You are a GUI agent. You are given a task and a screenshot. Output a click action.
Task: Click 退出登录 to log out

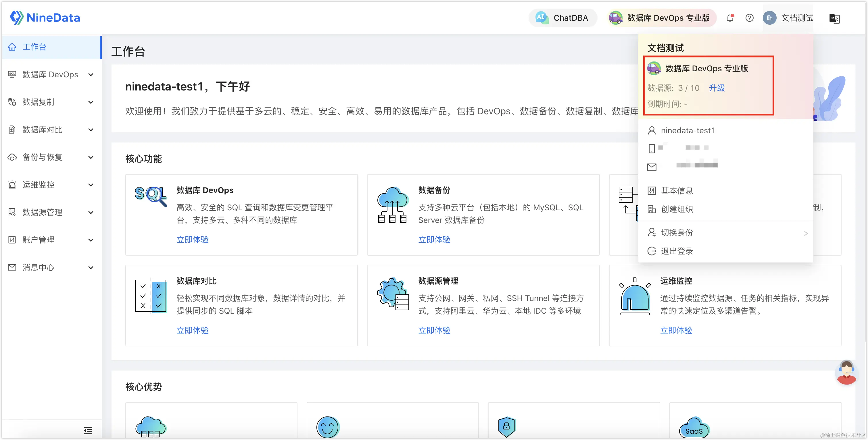click(x=677, y=251)
